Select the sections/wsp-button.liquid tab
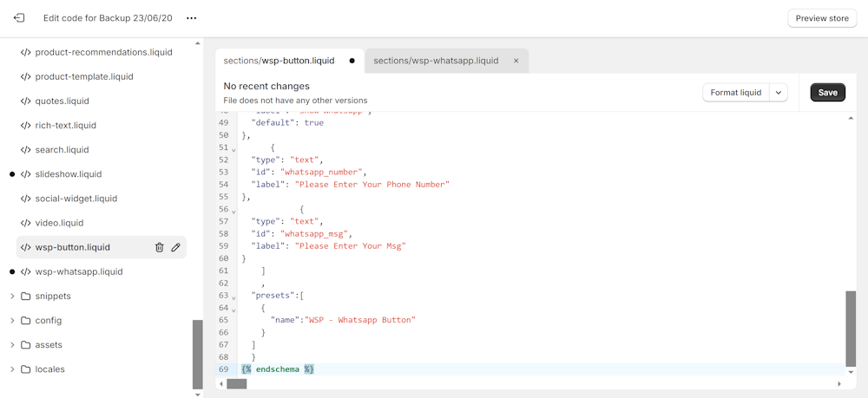This screenshot has width=868, height=398. click(x=279, y=61)
